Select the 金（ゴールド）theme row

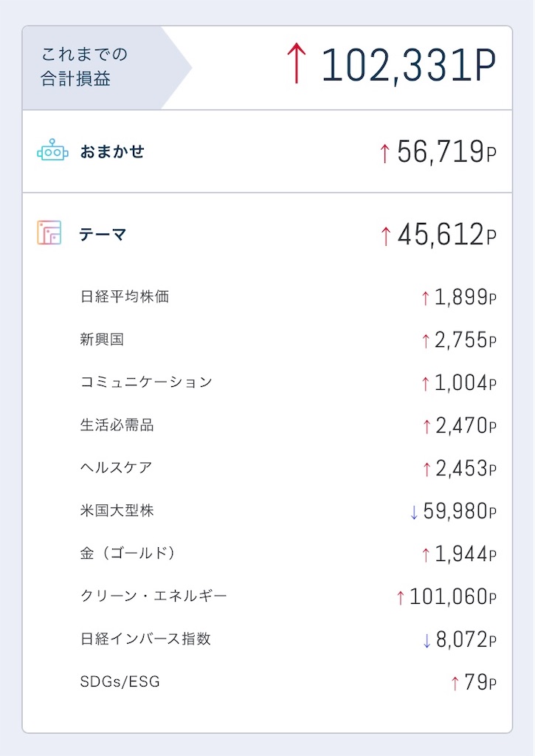(289, 554)
